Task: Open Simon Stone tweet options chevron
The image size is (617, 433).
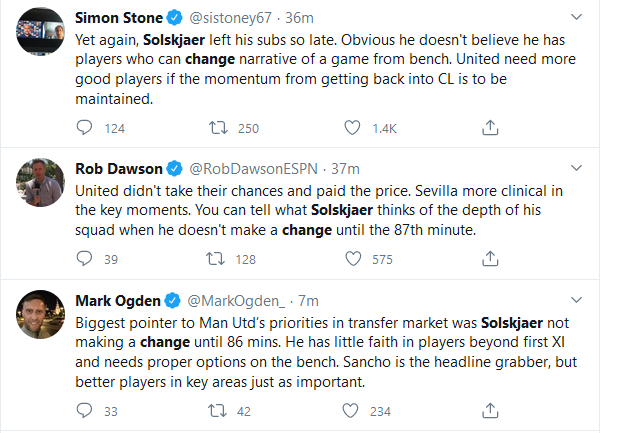Action: 577,18
